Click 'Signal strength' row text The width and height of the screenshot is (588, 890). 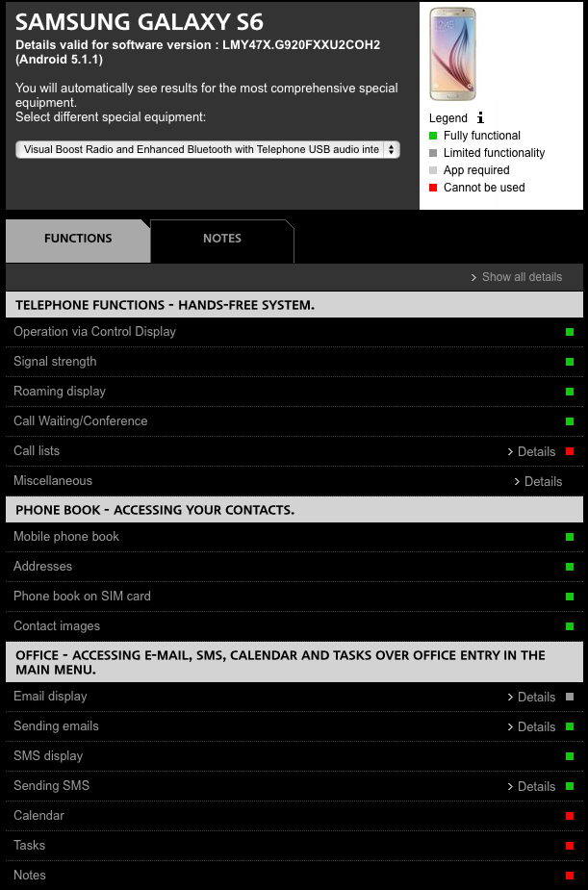click(x=55, y=362)
